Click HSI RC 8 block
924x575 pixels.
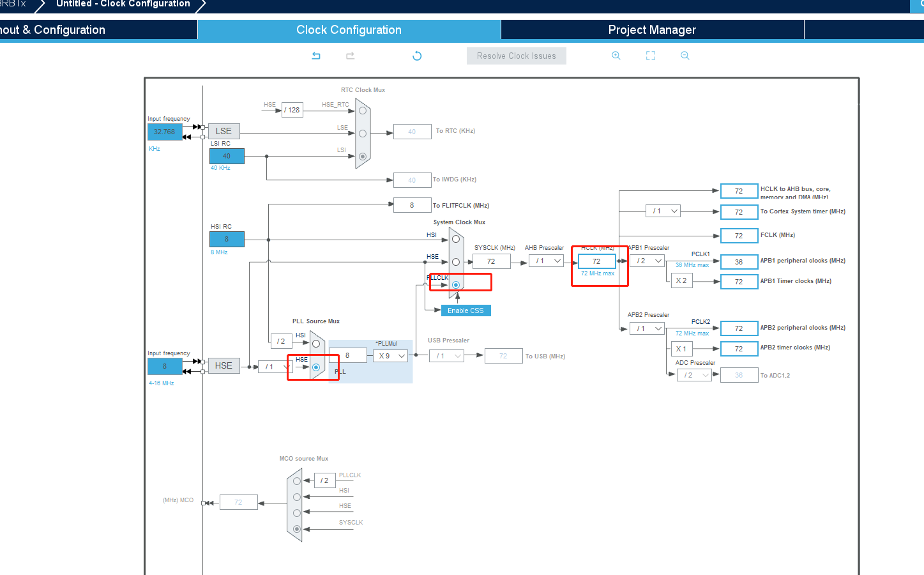(x=227, y=239)
